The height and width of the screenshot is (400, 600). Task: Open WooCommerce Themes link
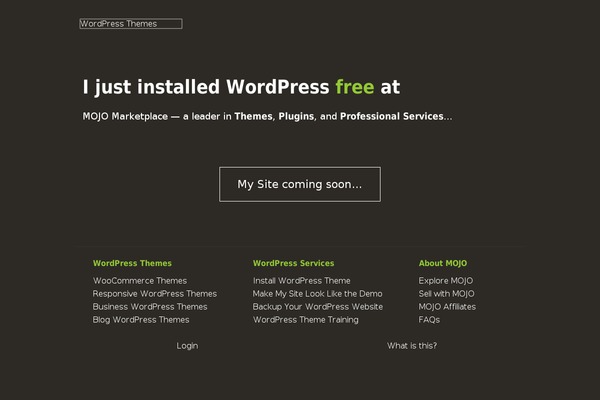tap(140, 281)
